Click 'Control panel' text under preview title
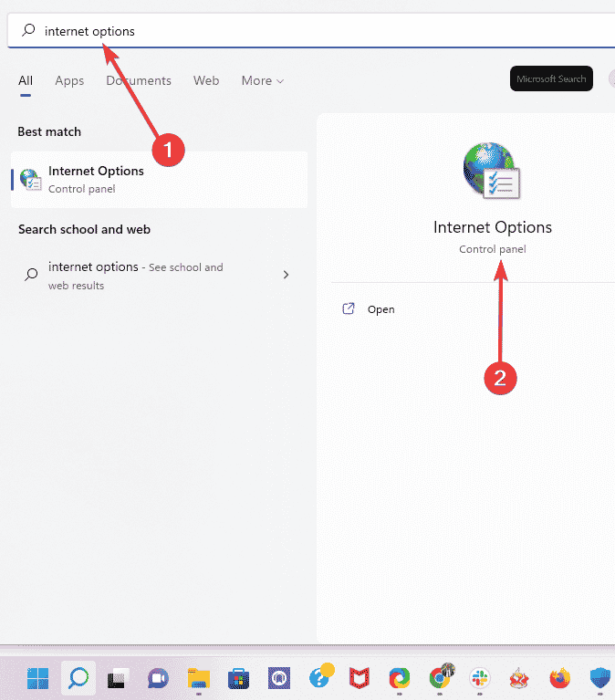Screen dimensions: 615x700 492,249
